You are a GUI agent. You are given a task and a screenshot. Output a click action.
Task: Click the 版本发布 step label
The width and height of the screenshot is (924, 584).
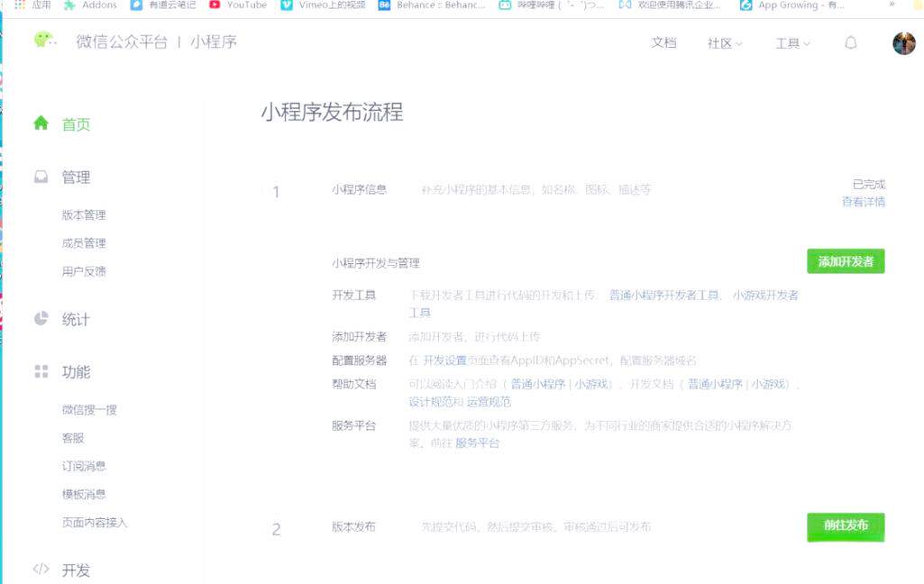coord(353,526)
